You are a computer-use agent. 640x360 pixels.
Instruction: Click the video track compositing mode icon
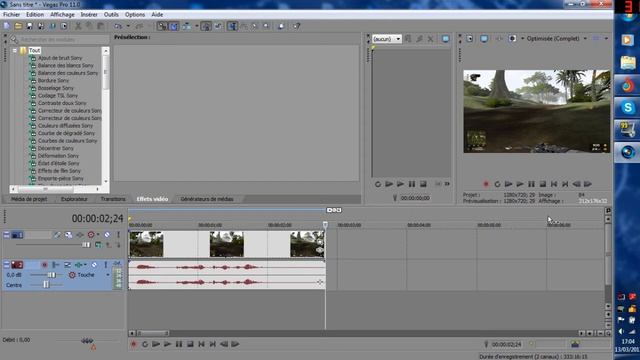[98, 245]
